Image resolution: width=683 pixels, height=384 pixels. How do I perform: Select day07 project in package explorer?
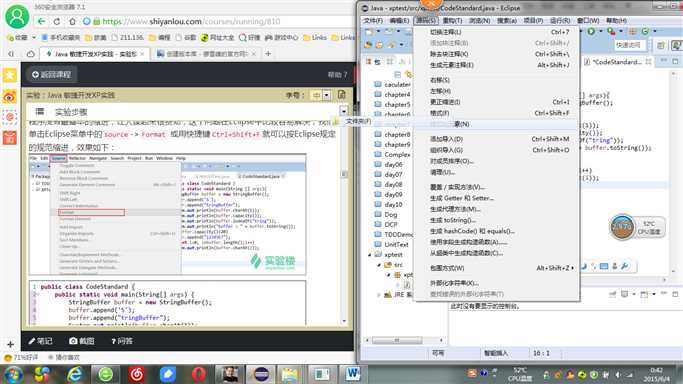pyautogui.click(x=392, y=175)
